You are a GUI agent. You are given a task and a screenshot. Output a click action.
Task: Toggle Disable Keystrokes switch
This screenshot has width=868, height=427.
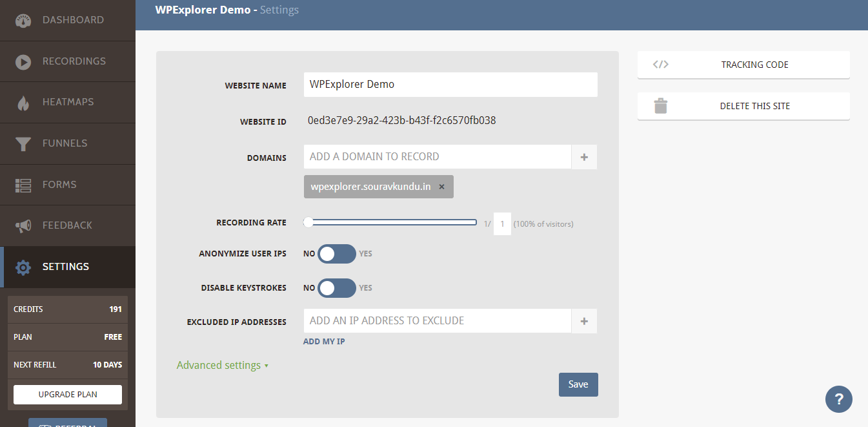[337, 288]
